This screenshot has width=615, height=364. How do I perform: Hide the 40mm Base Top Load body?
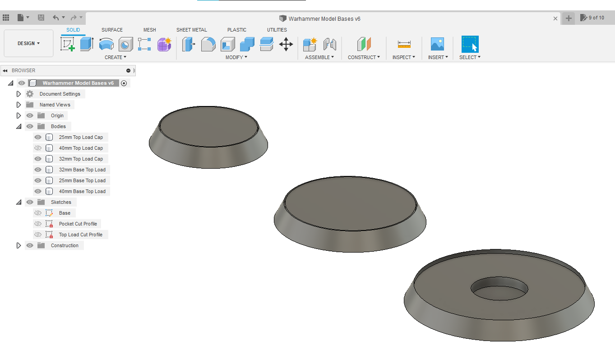38,191
